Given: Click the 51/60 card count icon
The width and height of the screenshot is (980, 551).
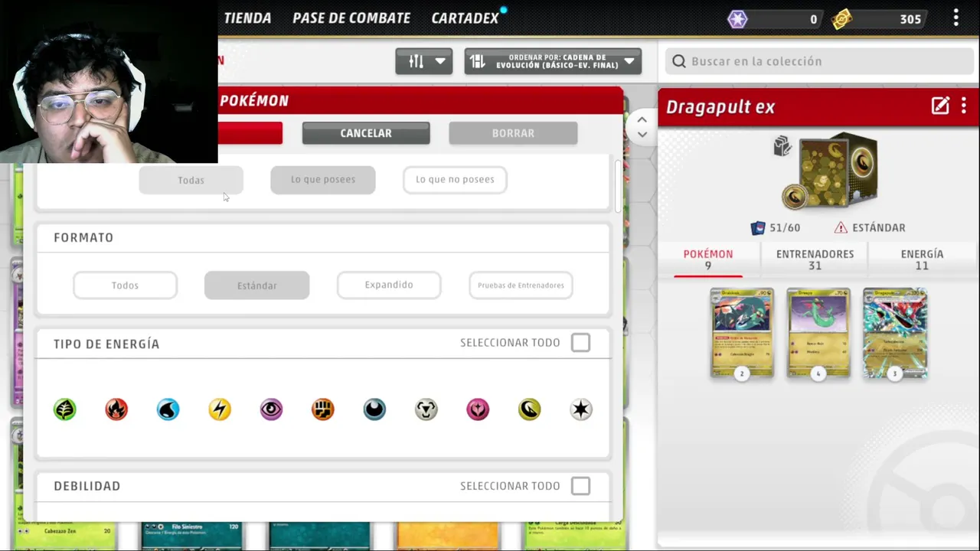Looking at the screenshot, I should coord(758,227).
